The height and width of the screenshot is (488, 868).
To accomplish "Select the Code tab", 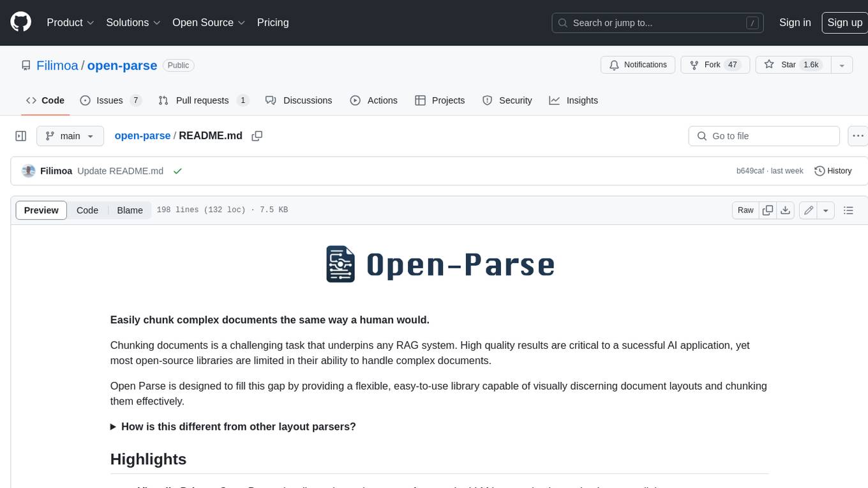I will pos(45,100).
